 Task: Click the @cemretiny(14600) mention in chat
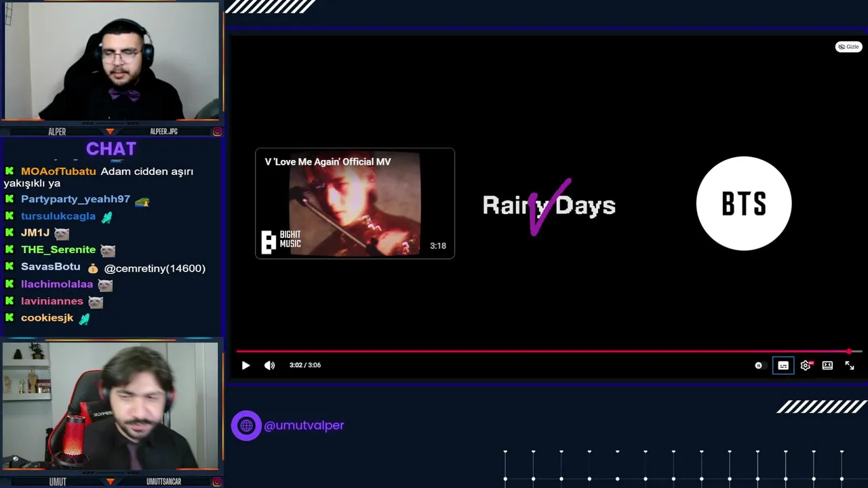155,268
